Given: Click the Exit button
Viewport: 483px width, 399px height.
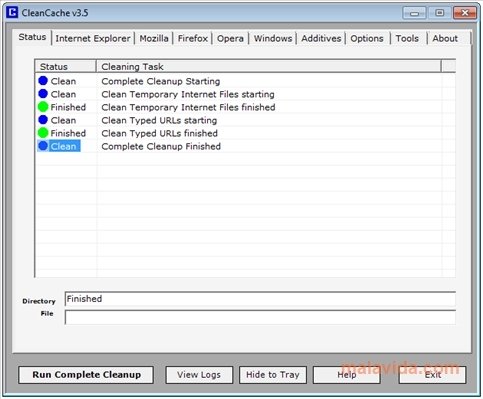Looking at the screenshot, I should pos(432,375).
